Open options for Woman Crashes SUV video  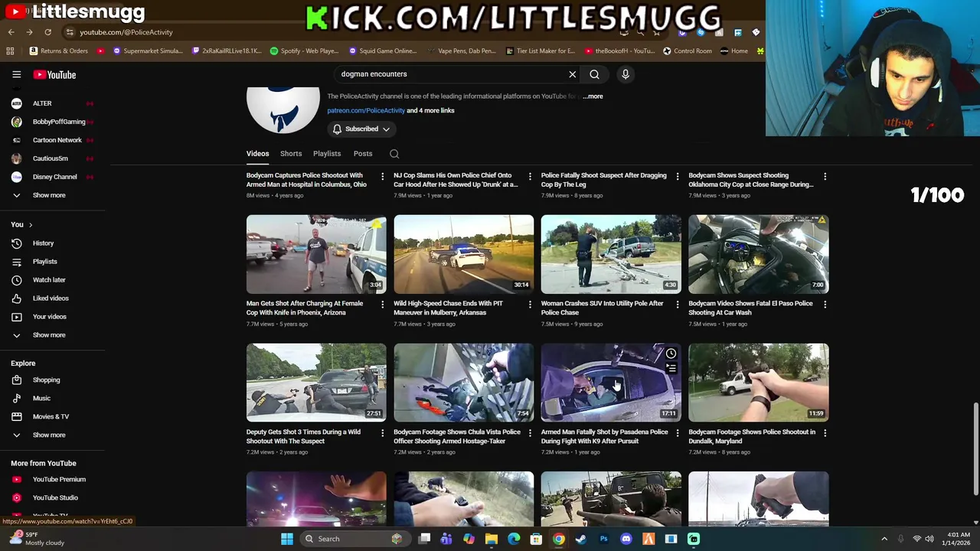(x=677, y=305)
